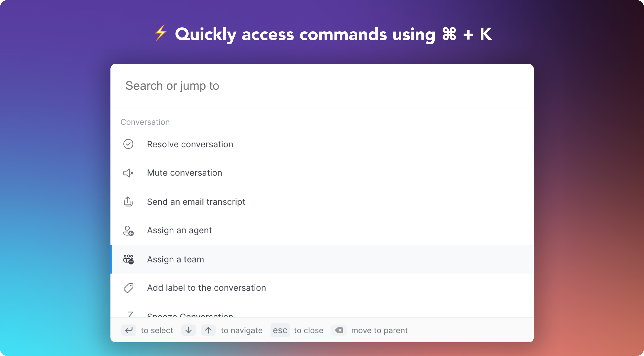This screenshot has height=356, width=644.
Task: Click the Mute conversation speaker icon
Action: [128, 173]
